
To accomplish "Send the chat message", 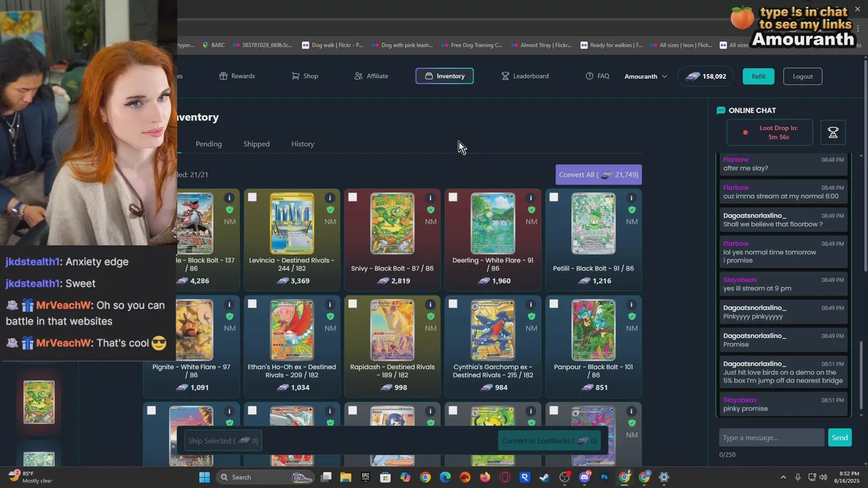I will click(840, 437).
